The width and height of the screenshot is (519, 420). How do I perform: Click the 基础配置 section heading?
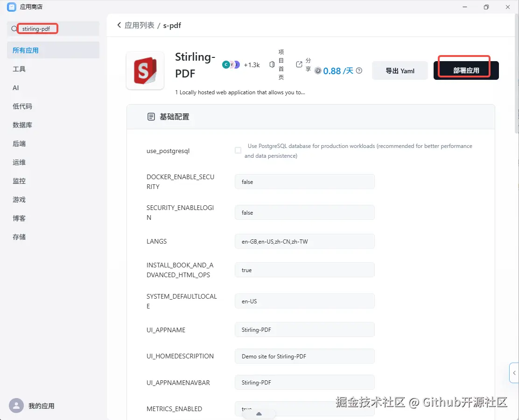(x=175, y=117)
